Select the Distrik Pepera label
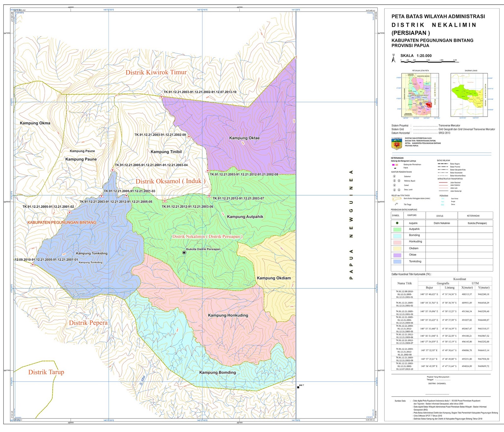Image resolution: width=504 pixels, height=432 pixels. click(x=88, y=323)
